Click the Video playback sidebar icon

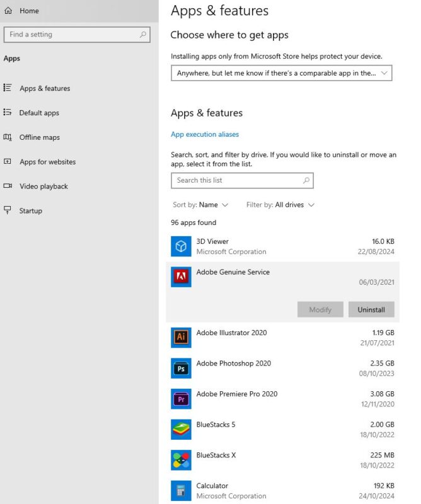point(8,186)
